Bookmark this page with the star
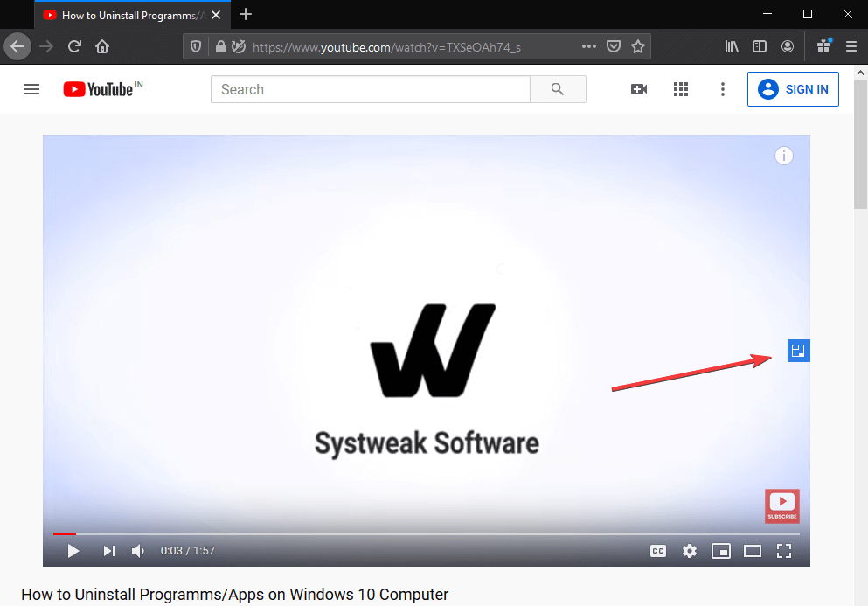This screenshot has width=868, height=606. [x=638, y=46]
